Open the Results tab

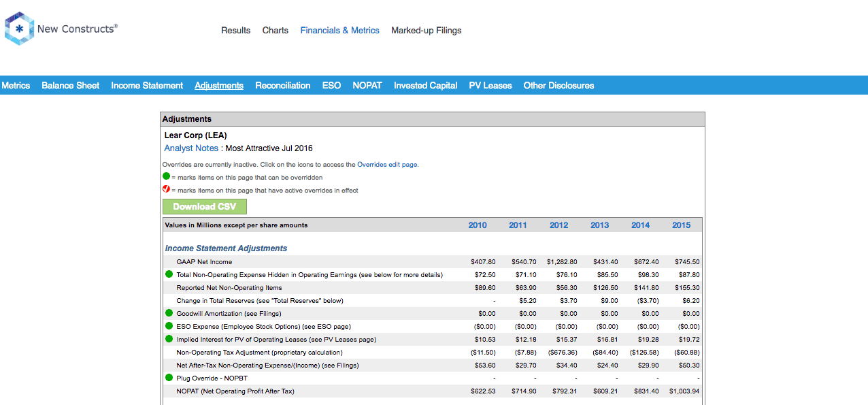coord(236,30)
